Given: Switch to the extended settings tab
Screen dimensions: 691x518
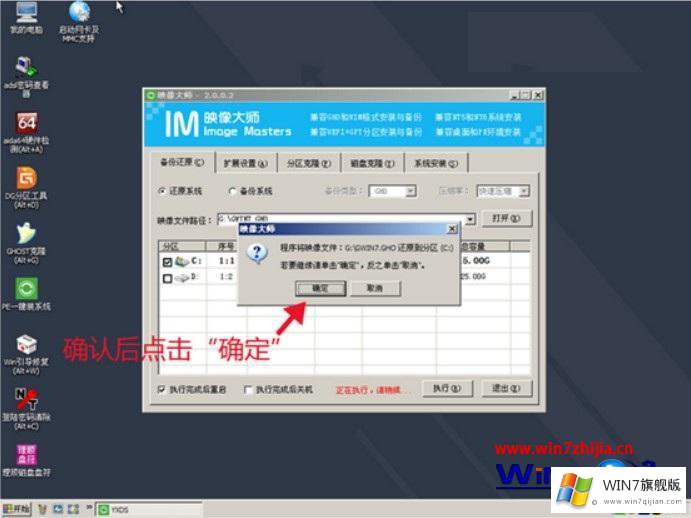Looking at the screenshot, I should pos(246,164).
